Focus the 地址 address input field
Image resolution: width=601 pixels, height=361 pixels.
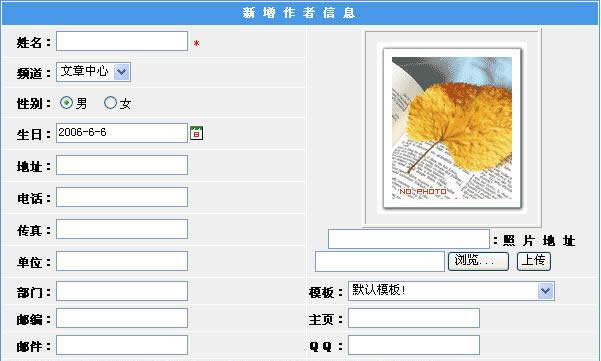click(x=122, y=165)
